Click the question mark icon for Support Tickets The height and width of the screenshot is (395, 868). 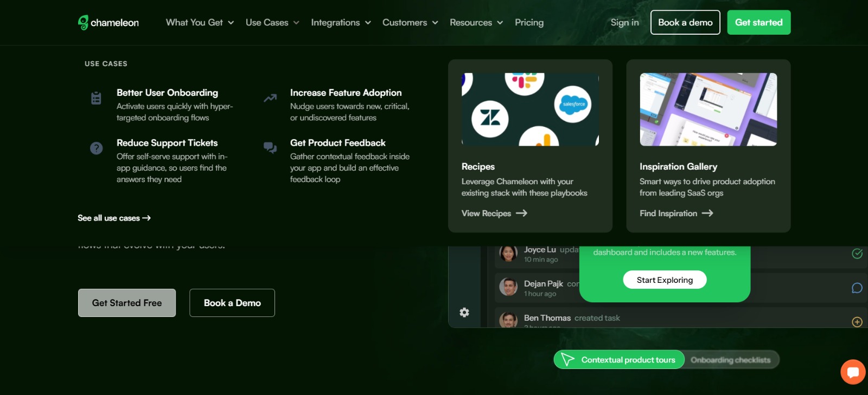click(96, 148)
